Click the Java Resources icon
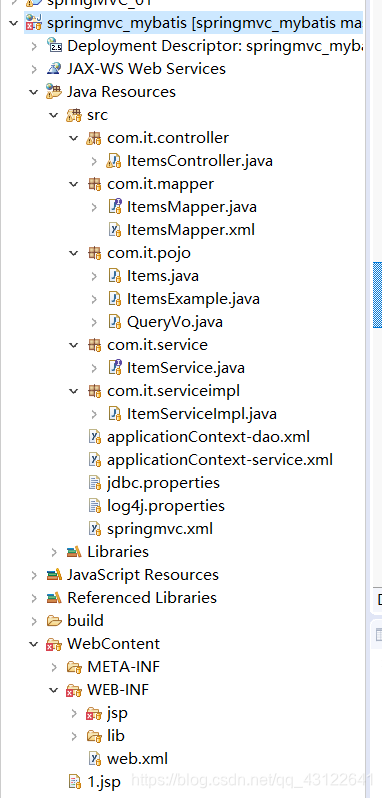 (54, 92)
